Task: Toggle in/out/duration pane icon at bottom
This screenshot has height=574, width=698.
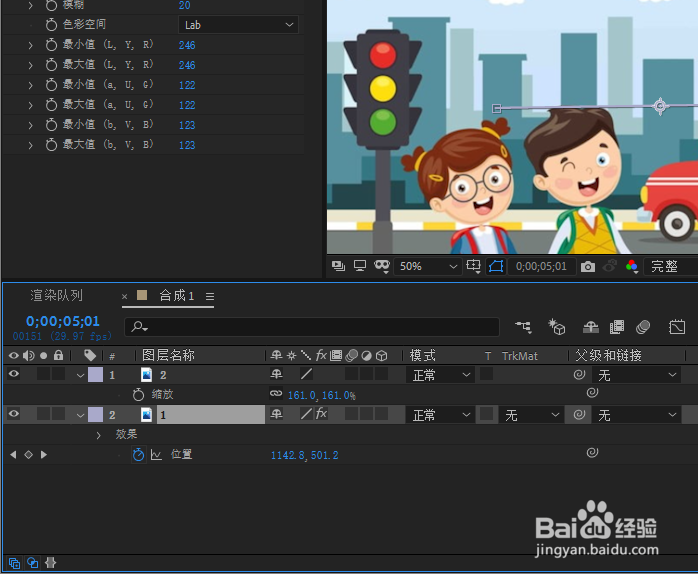Action: coord(51,563)
